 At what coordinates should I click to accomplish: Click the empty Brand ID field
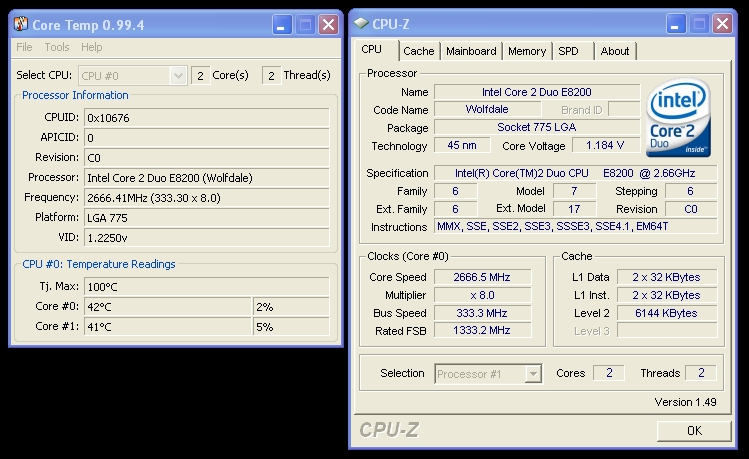tap(624, 109)
